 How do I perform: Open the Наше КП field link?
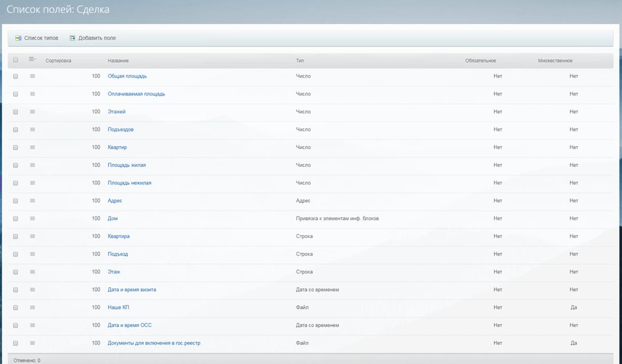click(119, 307)
